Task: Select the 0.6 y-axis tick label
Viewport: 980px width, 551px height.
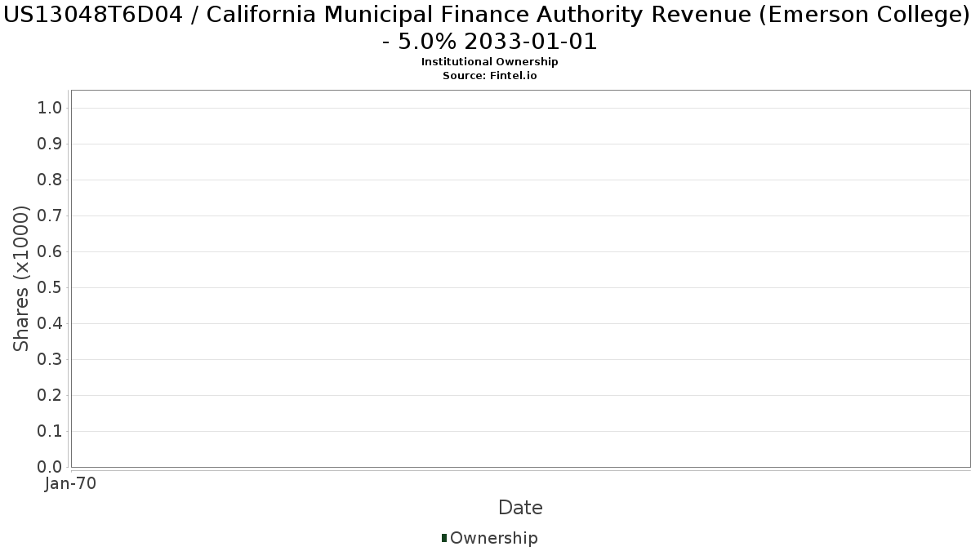Action: (50, 252)
